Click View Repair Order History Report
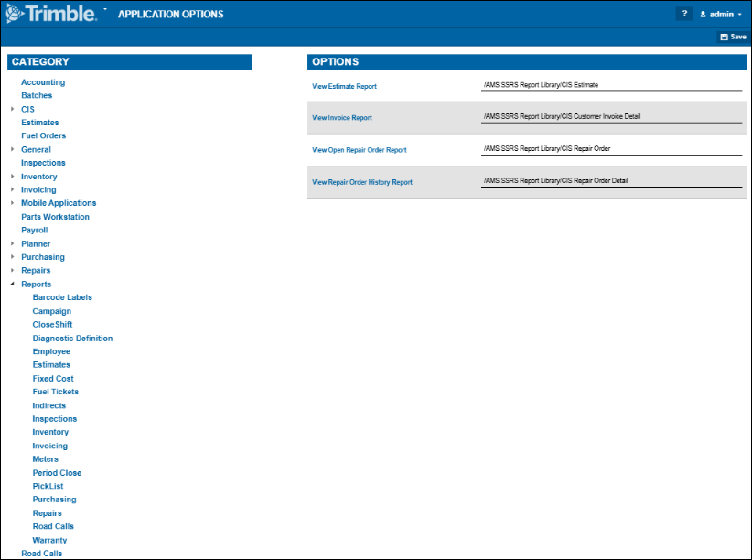Viewport: 752px width, 560px height. 364,180
